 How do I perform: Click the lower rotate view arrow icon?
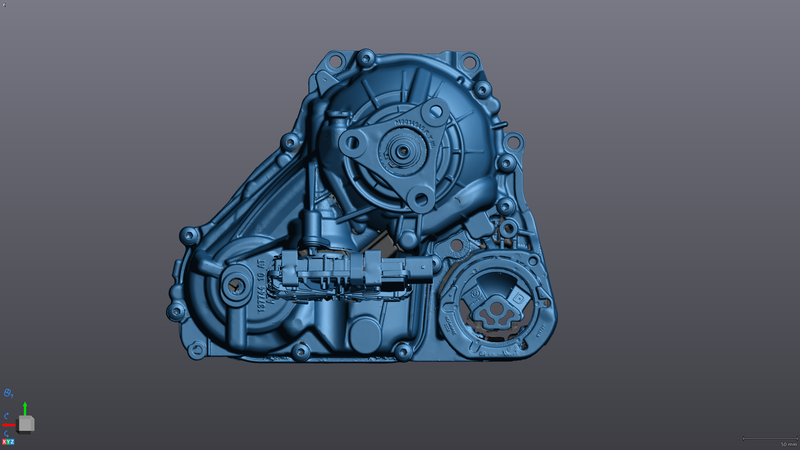(8, 432)
